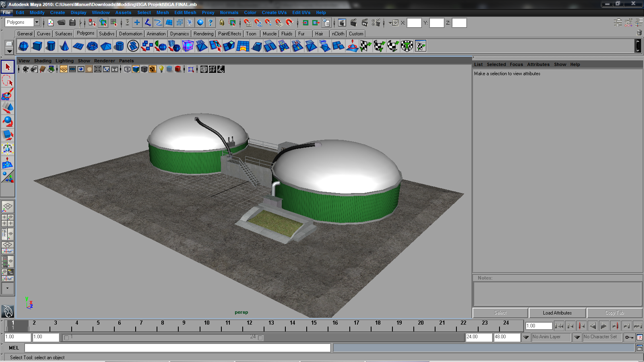Choose the Rotate tool in toolbox
This screenshot has width=644, height=362.
tap(8, 122)
